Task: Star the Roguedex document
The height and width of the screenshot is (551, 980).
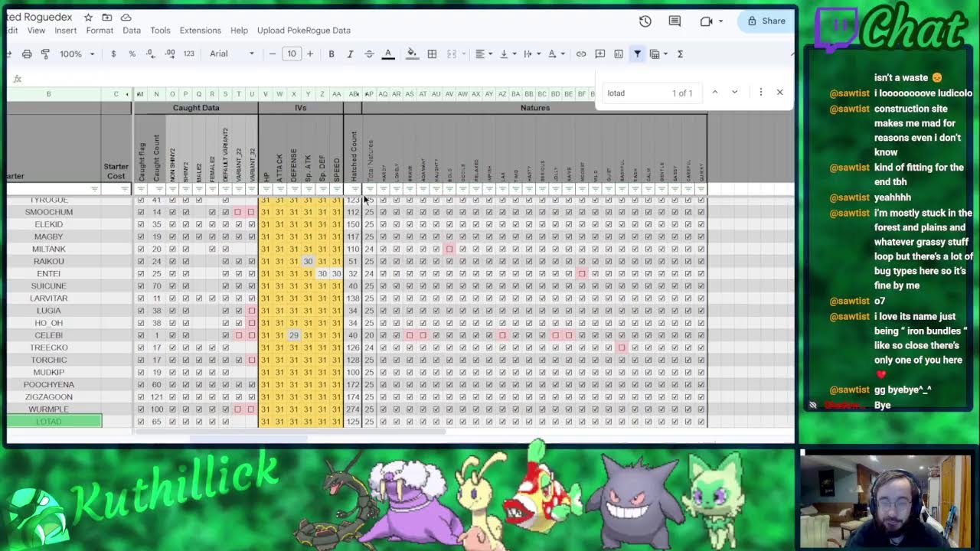Action: [88, 17]
